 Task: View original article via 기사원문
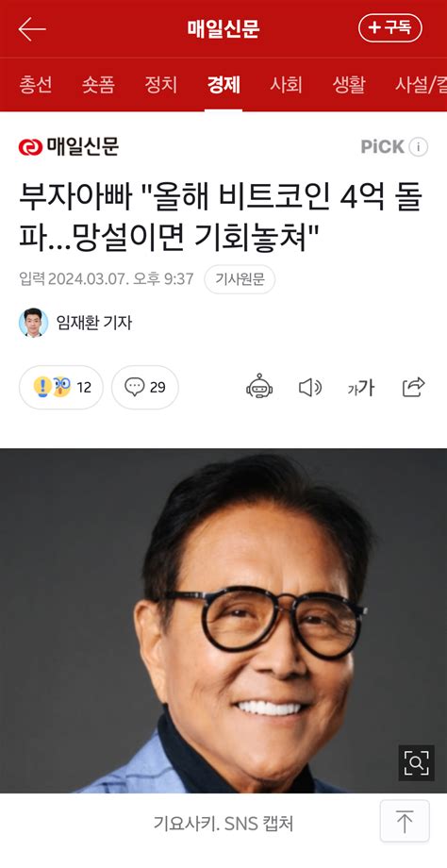[240, 279]
